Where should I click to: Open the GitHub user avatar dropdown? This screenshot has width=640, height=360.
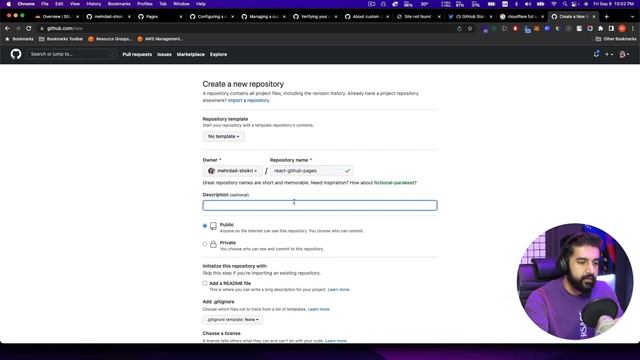pos(624,54)
